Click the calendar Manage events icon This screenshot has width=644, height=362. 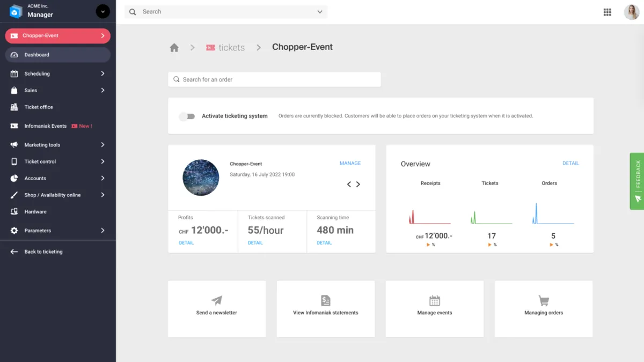pyautogui.click(x=435, y=300)
